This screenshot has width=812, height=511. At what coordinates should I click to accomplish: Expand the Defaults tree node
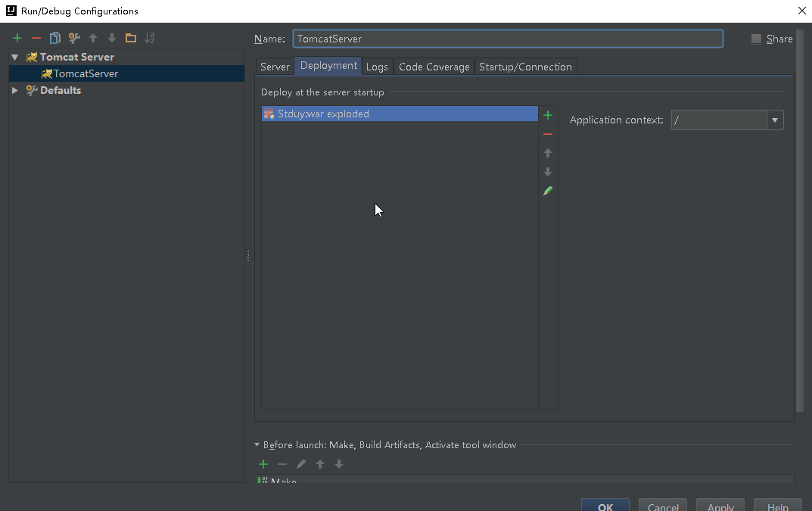point(15,90)
